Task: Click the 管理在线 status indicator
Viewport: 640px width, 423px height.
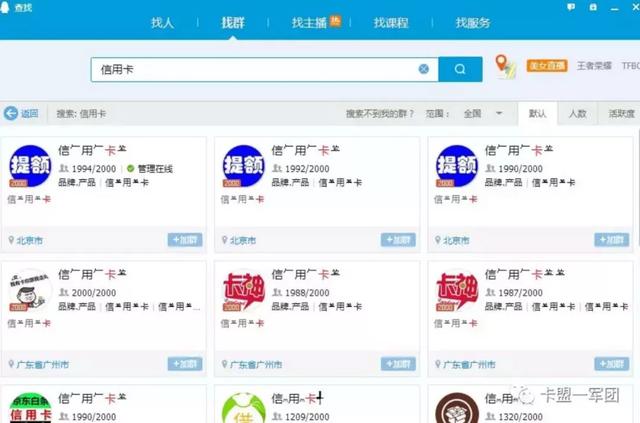Action: pyautogui.click(x=150, y=169)
